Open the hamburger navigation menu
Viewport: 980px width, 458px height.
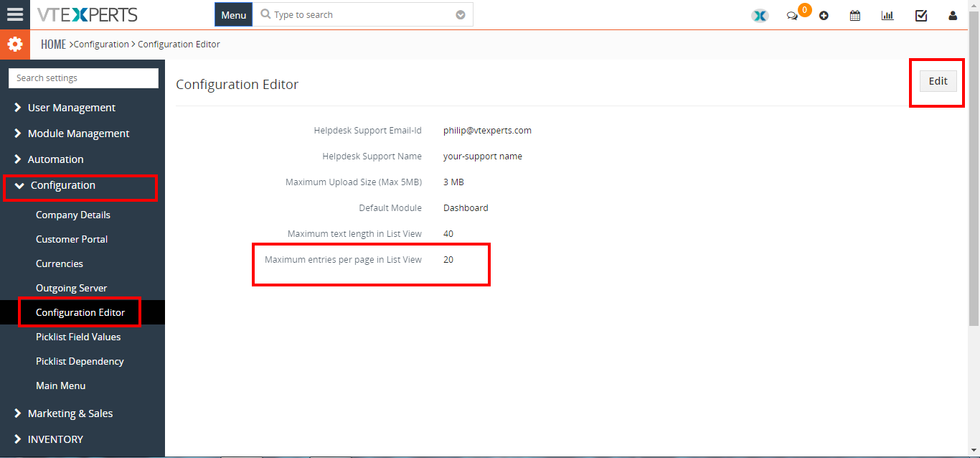tap(15, 14)
